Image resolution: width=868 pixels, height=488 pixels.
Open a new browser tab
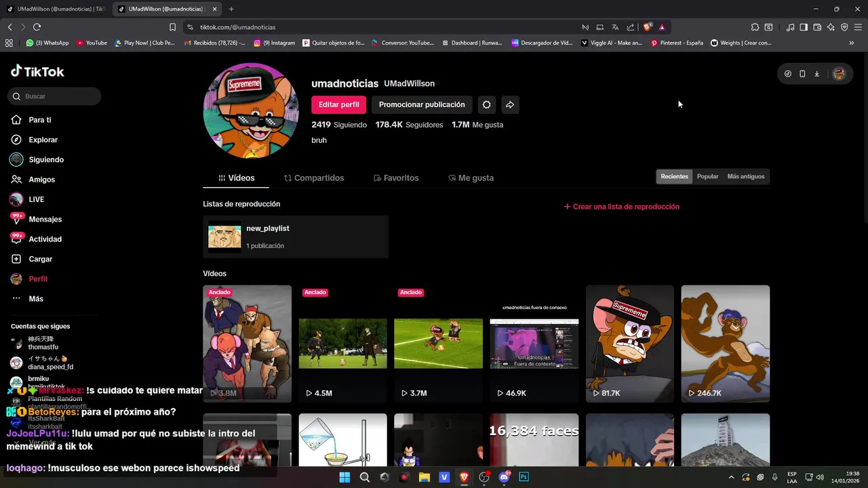click(x=231, y=9)
